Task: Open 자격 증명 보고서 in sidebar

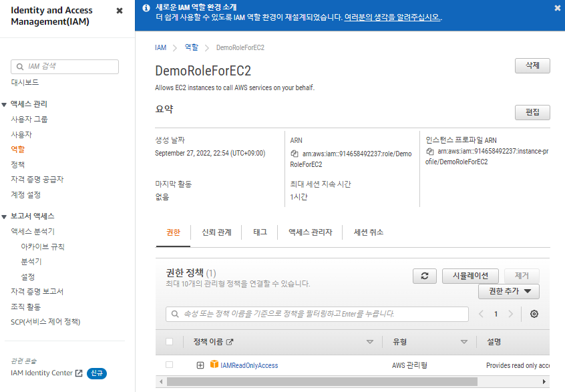Action: coord(37,291)
